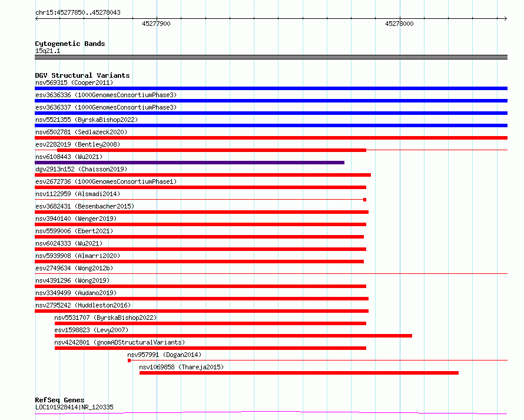Click the chr15:45277850..45278043 region label
524x420 pixels.
click(x=78, y=13)
